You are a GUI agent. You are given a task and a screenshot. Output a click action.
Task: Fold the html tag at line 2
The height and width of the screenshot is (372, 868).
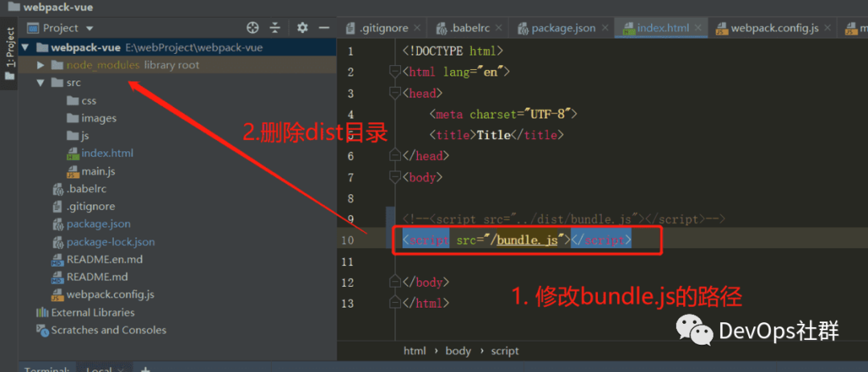point(395,72)
